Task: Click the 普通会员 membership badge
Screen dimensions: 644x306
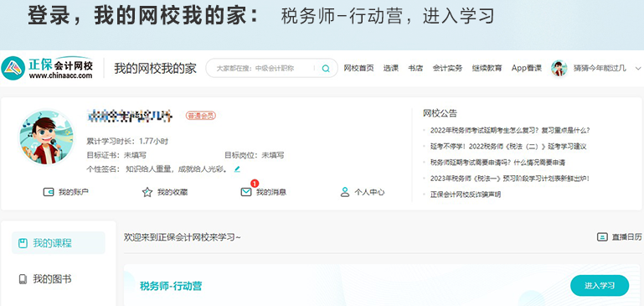Action: (201, 116)
